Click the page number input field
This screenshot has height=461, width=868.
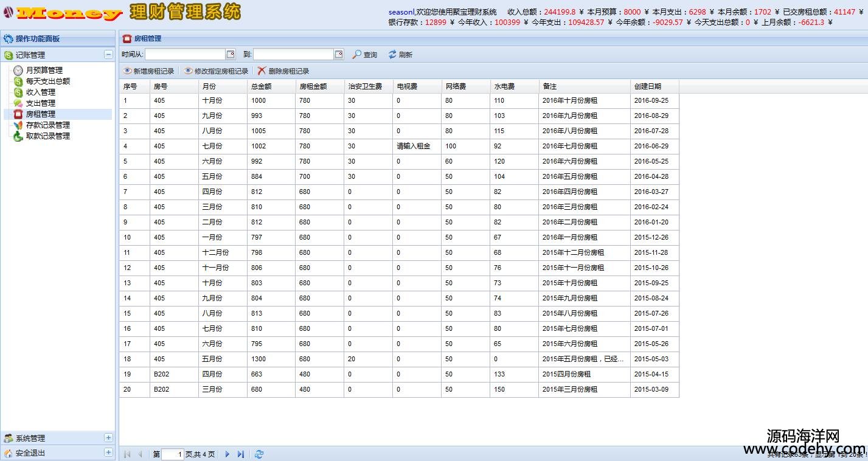click(173, 454)
